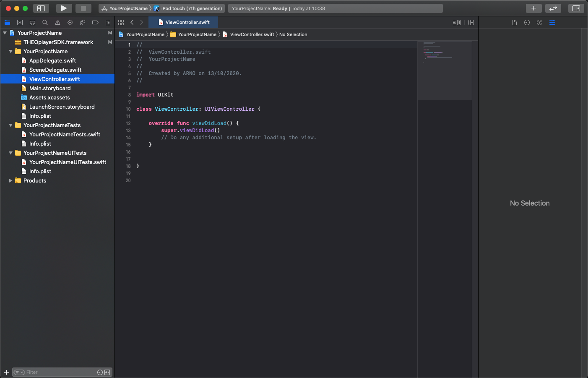Toggle the code review button
Image resolution: width=588 pixels, height=378 pixels.
click(553, 8)
